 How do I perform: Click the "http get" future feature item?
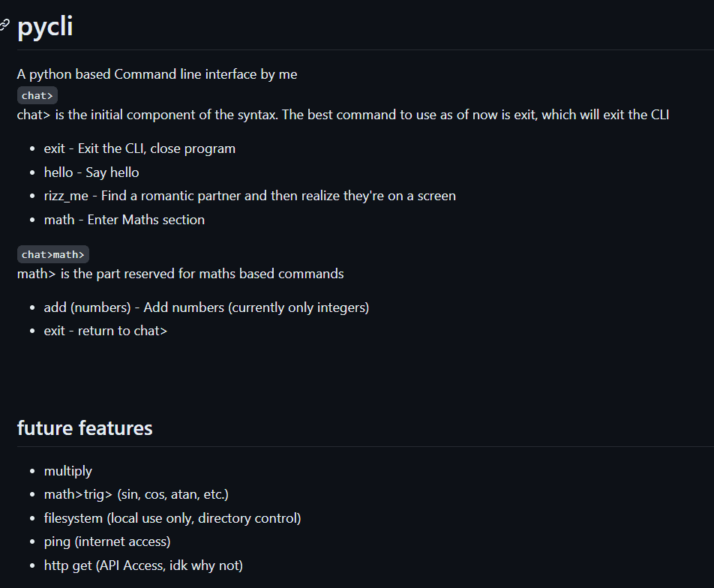click(x=143, y=565)
